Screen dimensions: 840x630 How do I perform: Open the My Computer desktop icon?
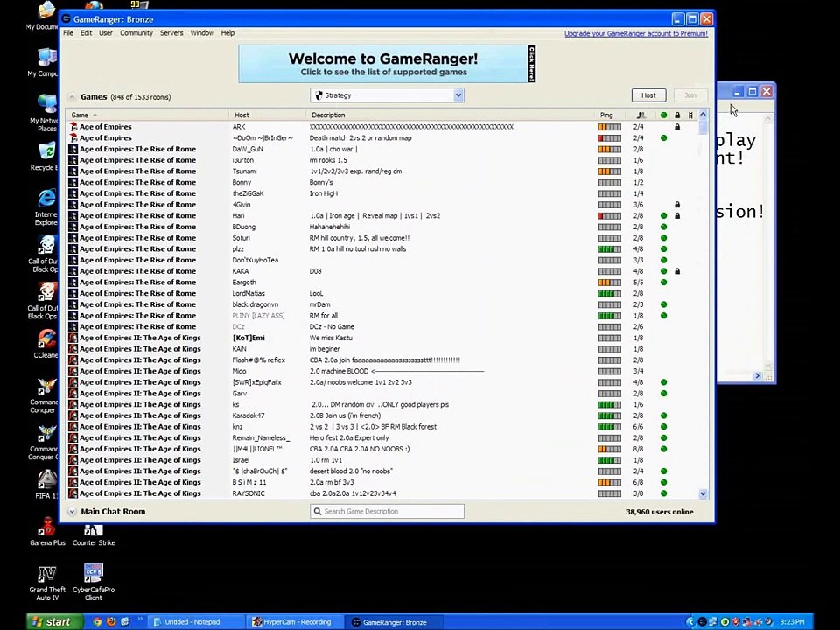pos(45,61)
